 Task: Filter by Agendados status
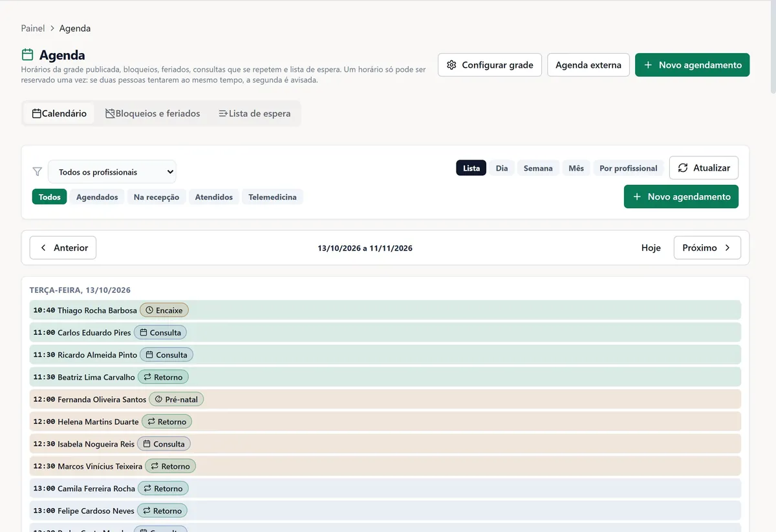[x=97, y=197]
